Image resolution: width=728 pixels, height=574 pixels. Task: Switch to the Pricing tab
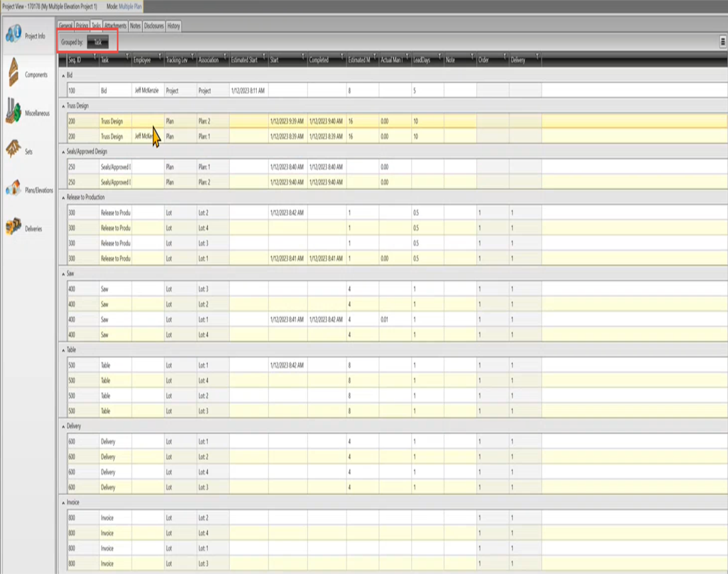[82, 26]
